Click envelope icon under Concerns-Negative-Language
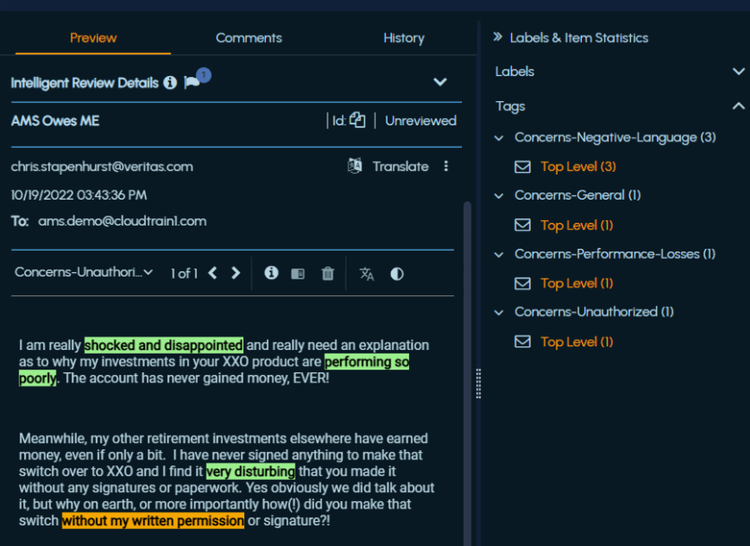Image resolution: width=750 pixels, height=546 pixels. 522,167
